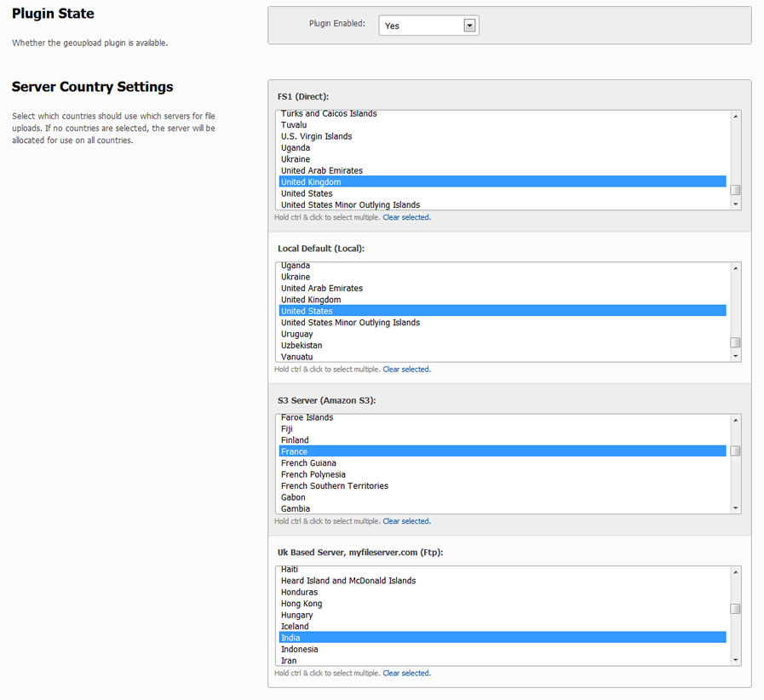764x700 pixels.
Task: Select Ukraine in FS1 (Direct) list
Action: click(x=503, y=159)
